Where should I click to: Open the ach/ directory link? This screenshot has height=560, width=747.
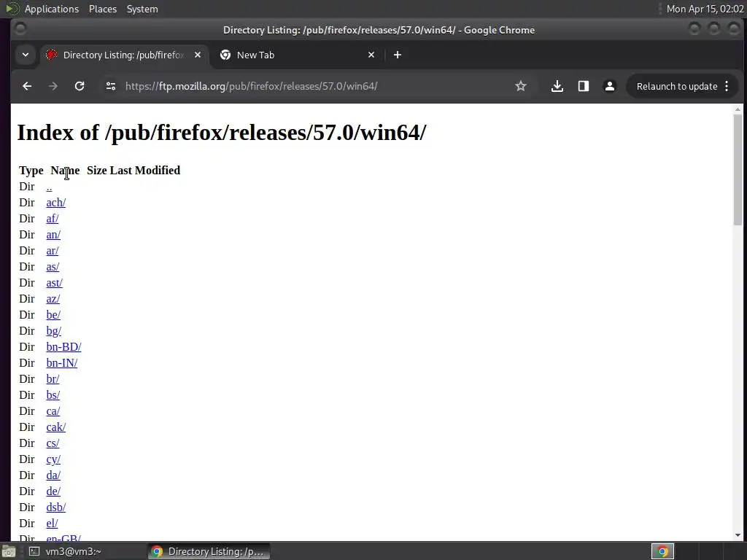[x=55, y=203]
